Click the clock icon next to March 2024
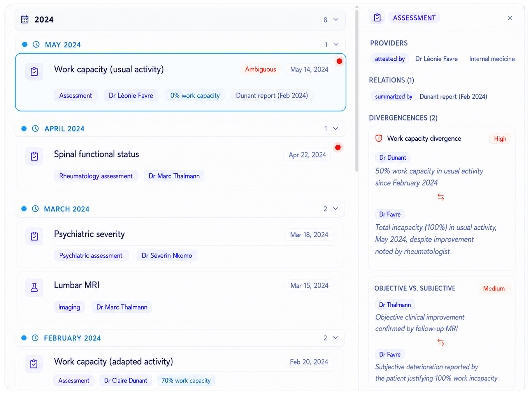Screen dimensions: 532x395 coord(35,209)
